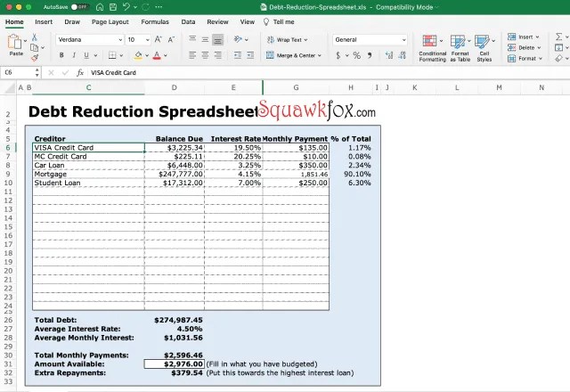Open the Data tab
Image resolution: width=570 pixels, height=392 pixels.
(x=188, y=21)
